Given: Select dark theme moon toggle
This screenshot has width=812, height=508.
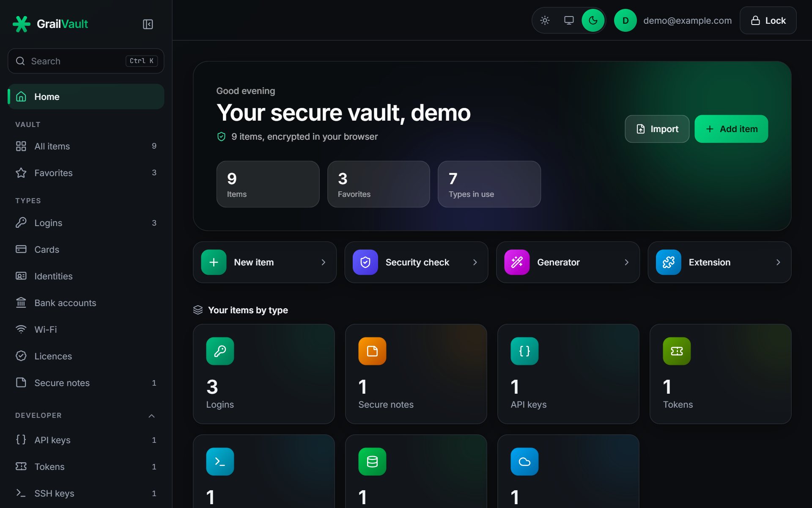Looking at the screenshot, I should [x=593, y=20].
